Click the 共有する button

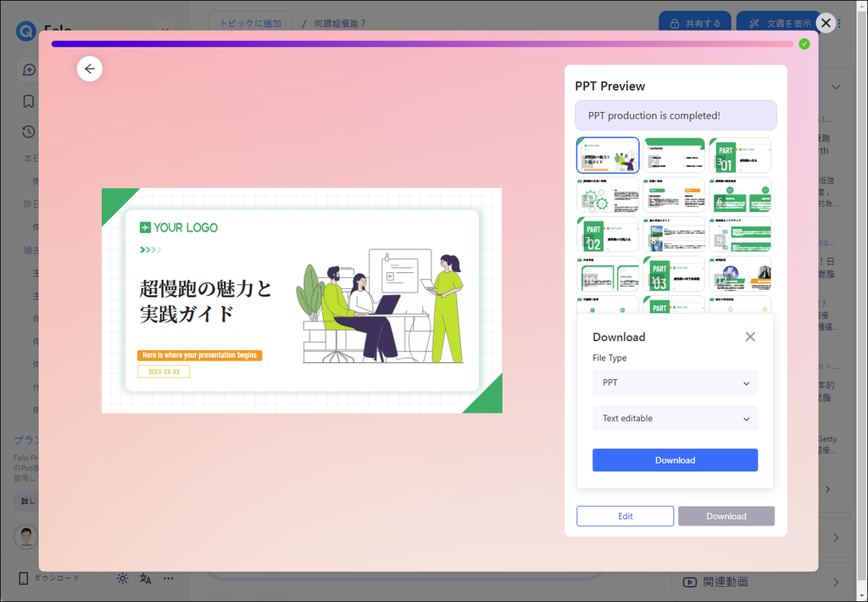click(694, 23)
